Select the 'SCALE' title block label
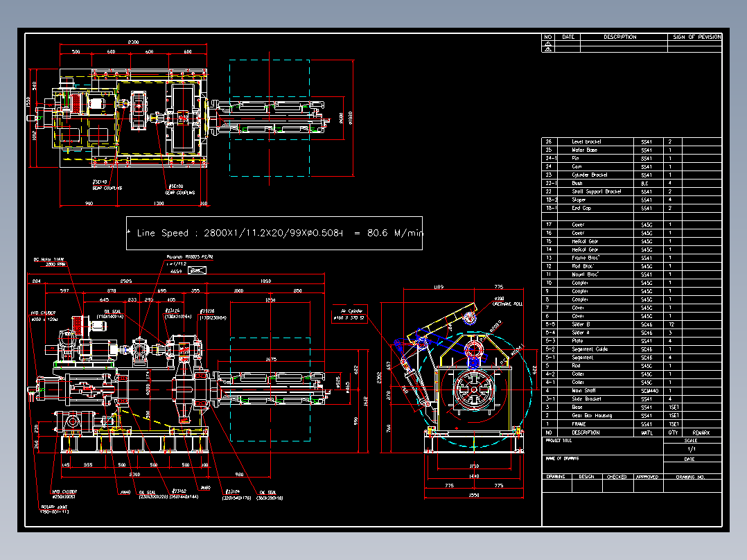The height and width of the screenshot is (560, 747). click(691, 441)
